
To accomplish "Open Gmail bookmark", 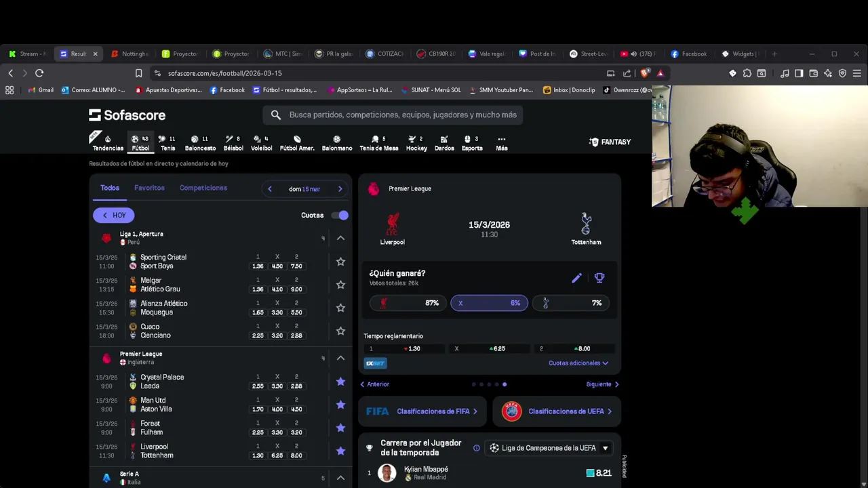I will tap(41, 90).
